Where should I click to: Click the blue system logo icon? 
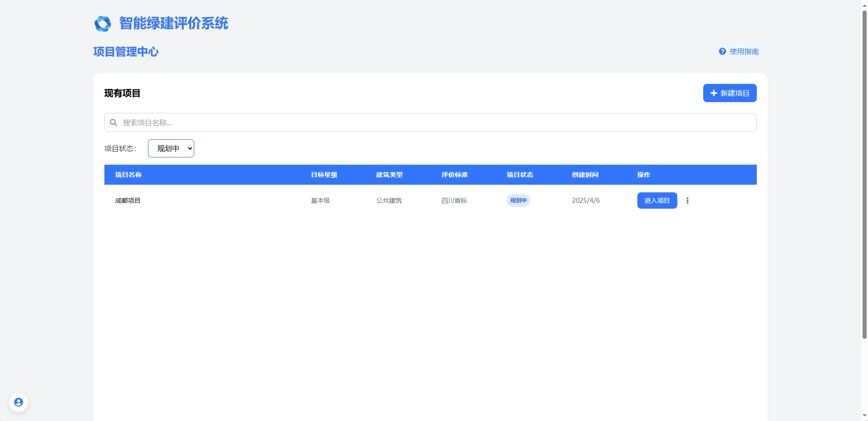(x=103, y=24)
